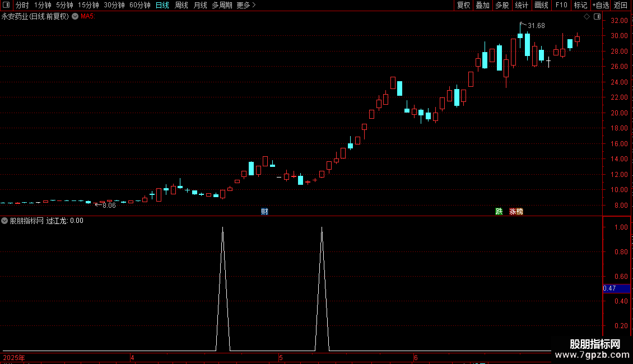Add stock to watchlist with +自选
The width and height of the screenshot is (633, 364).
tap(601, 5)
